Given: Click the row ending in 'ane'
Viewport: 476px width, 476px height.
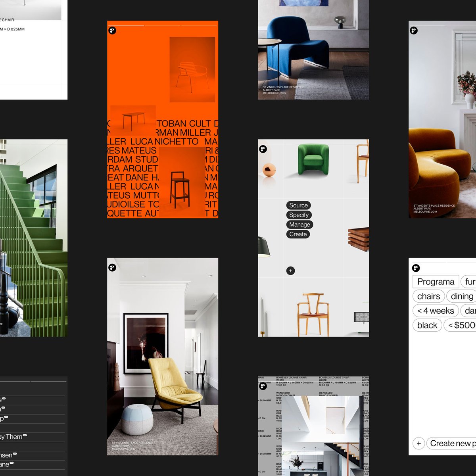Looking at the screenshot, I should point(33,465).
